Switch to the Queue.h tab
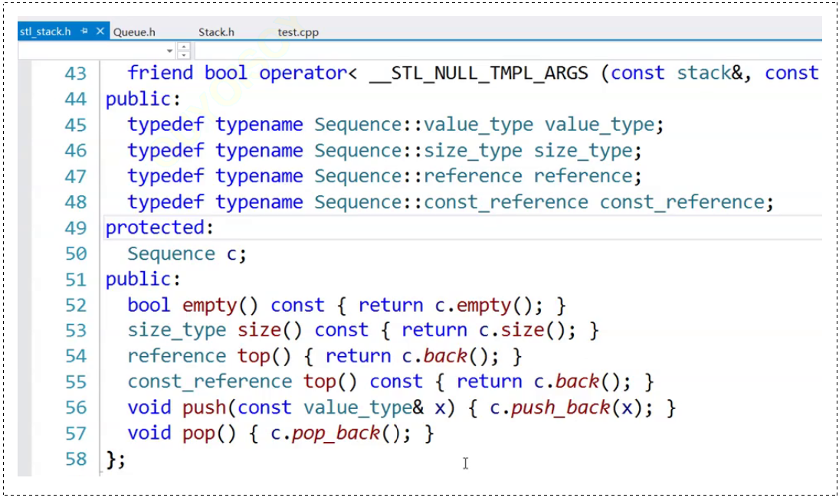 135,32
